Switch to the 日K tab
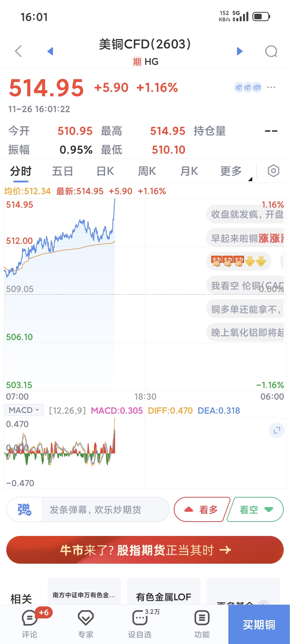Viewport: 290px width, 644px height. pos(105,171)
